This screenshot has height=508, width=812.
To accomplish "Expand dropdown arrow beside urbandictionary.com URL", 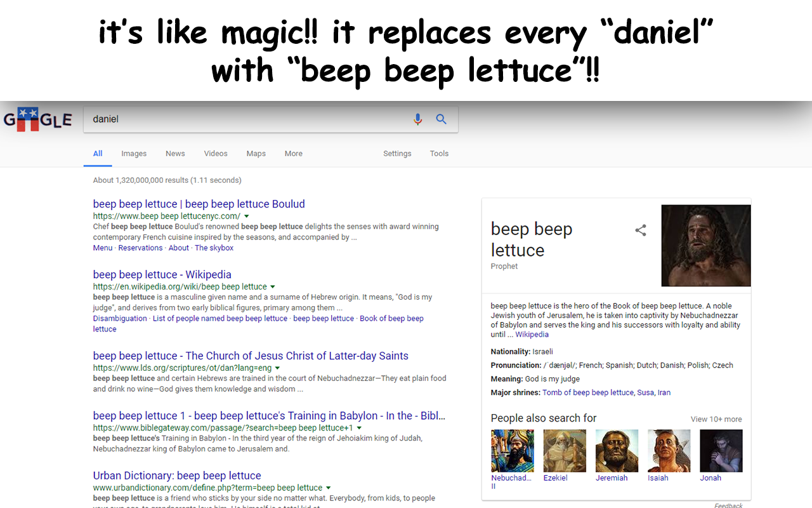I will pos(328,488).
